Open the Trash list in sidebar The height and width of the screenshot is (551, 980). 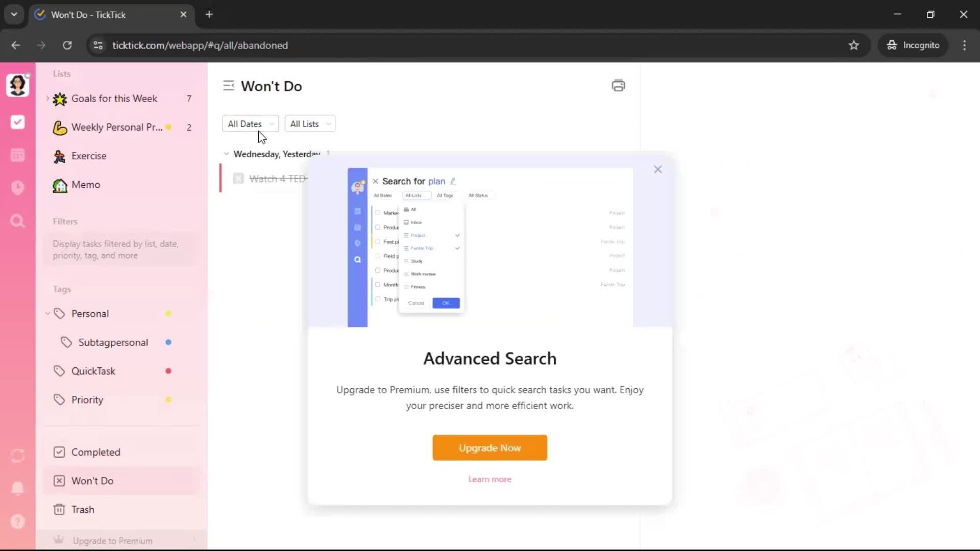[82, 509]
